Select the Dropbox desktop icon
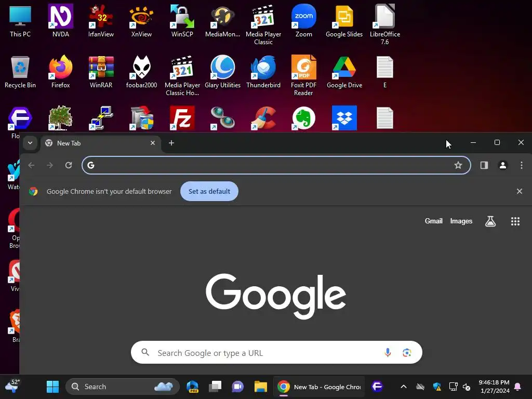The width and height of the screenshot is (532, 399). pos(344,118)
